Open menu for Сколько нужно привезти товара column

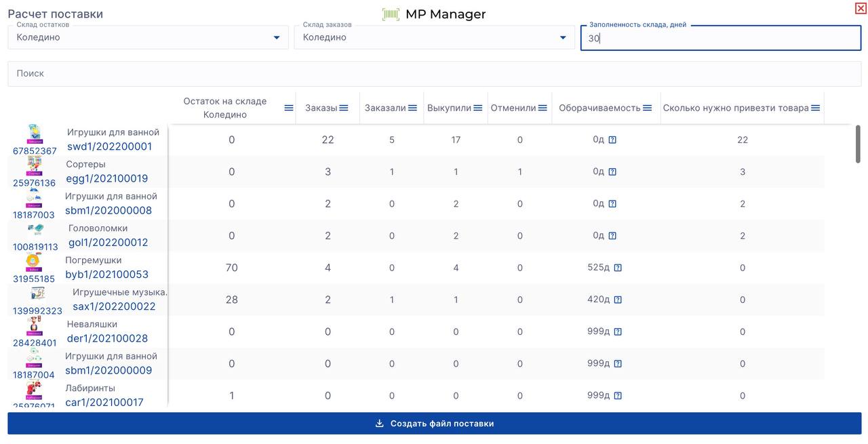click(816, 108)
